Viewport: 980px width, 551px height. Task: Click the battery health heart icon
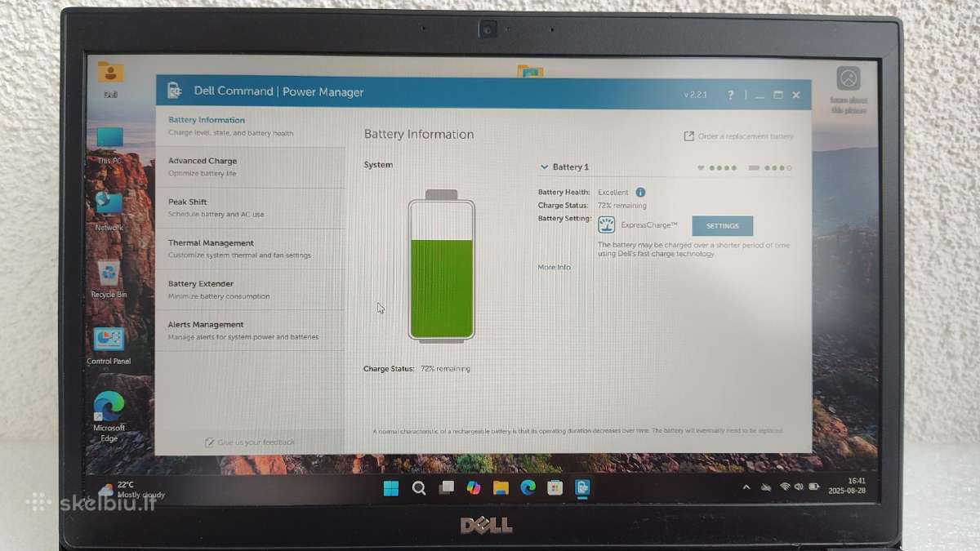point(701,168)
